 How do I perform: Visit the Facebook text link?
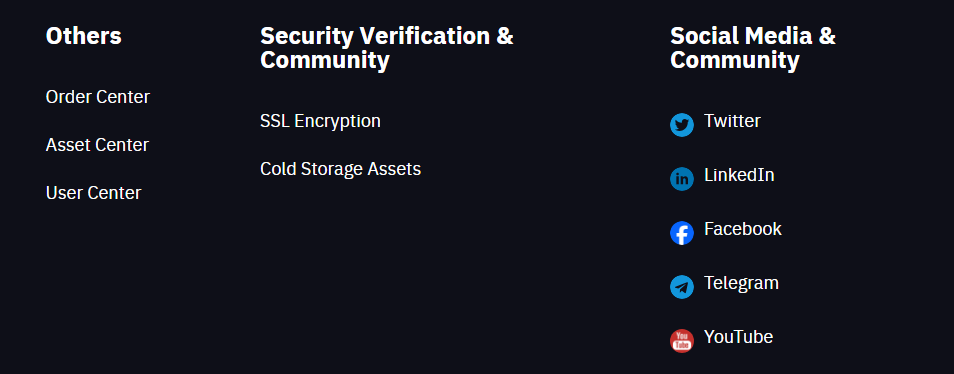(x=743, y=229)
